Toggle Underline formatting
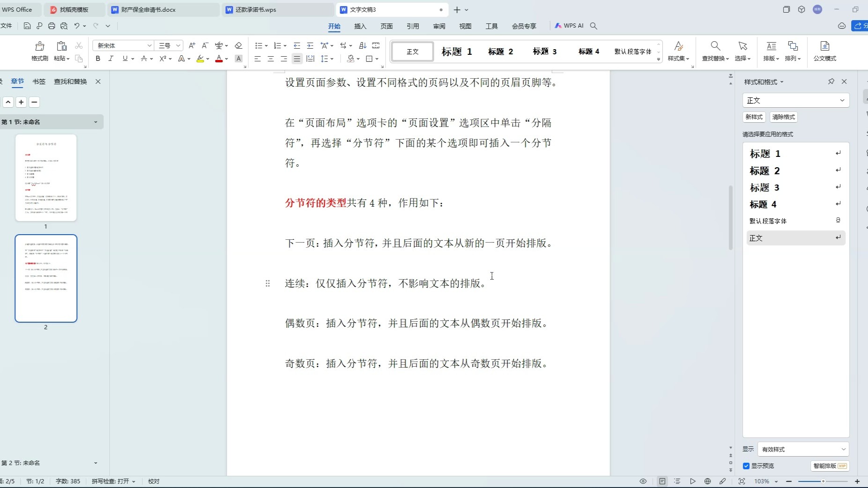Image resolution: width=868 pixels, height=488 pixels. 125,59
